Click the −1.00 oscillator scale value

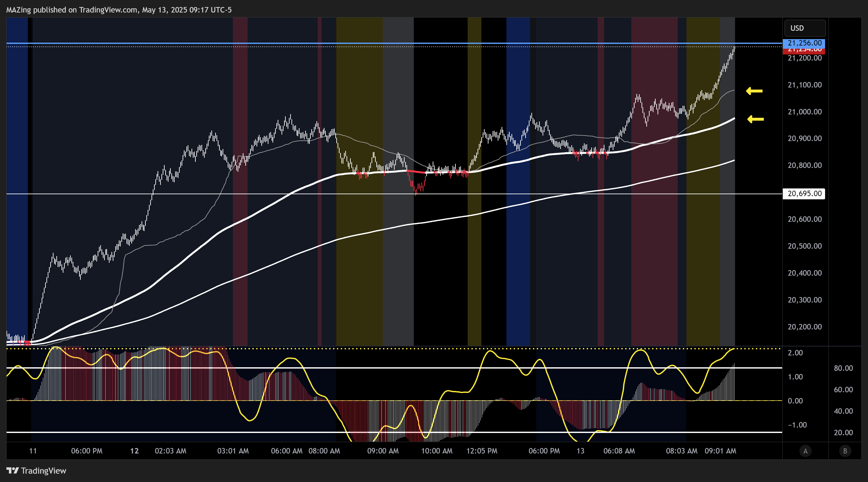pos(797,425)
